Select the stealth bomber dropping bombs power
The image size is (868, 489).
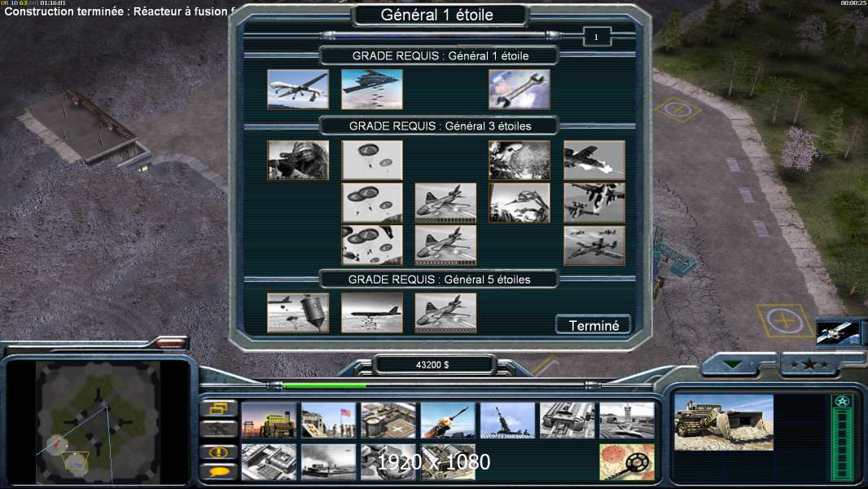click(x=372, y=89)
